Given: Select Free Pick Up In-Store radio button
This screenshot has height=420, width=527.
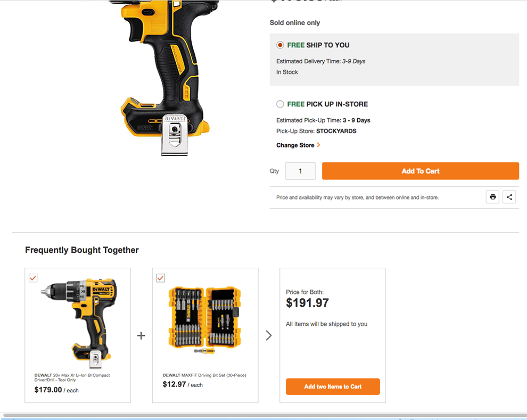Looking at the screenshot, I should (x=280, y=104).
